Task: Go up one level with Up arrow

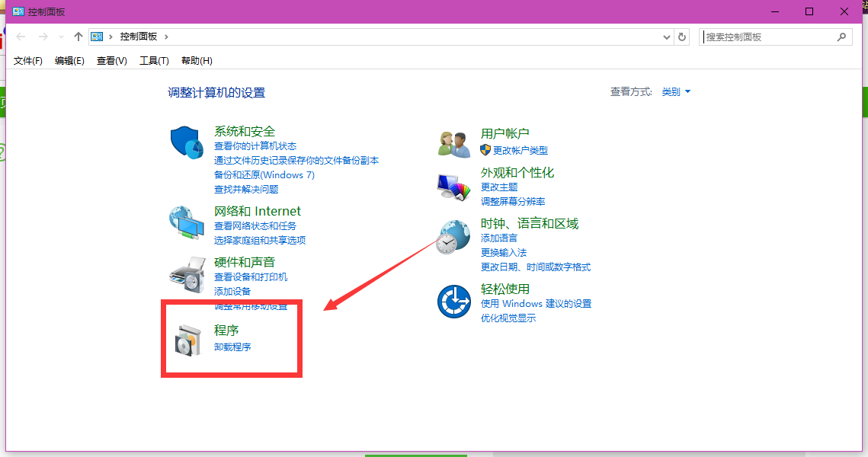Action: 78,37
